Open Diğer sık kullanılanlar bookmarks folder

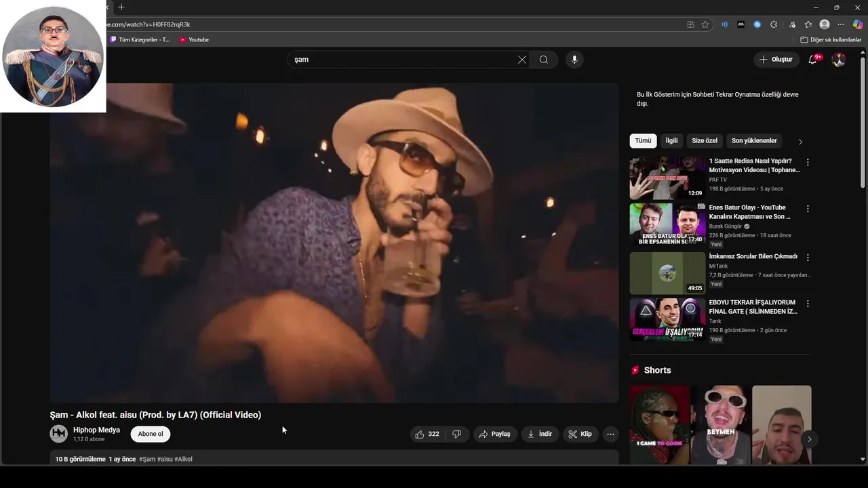pos(831,40)
